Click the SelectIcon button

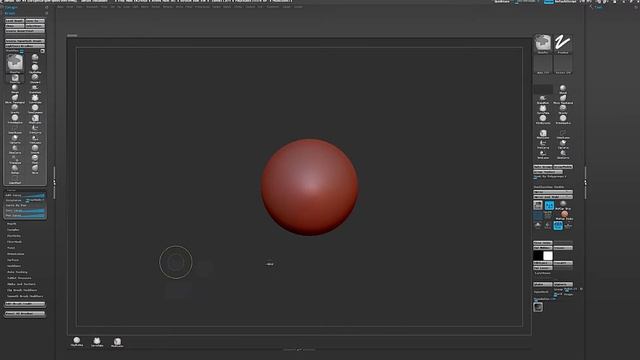point(35,26)
